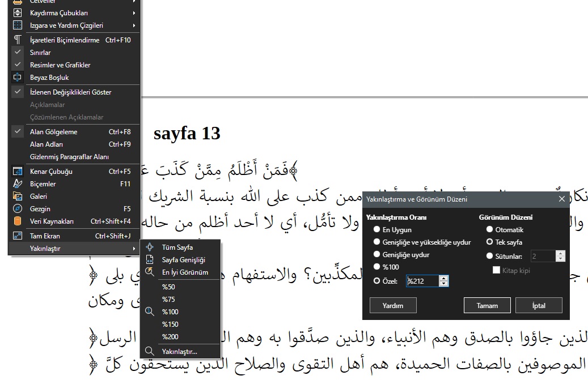Click the %212 custom zoom input field
The image size is (588, 380).
click(422, 281)
